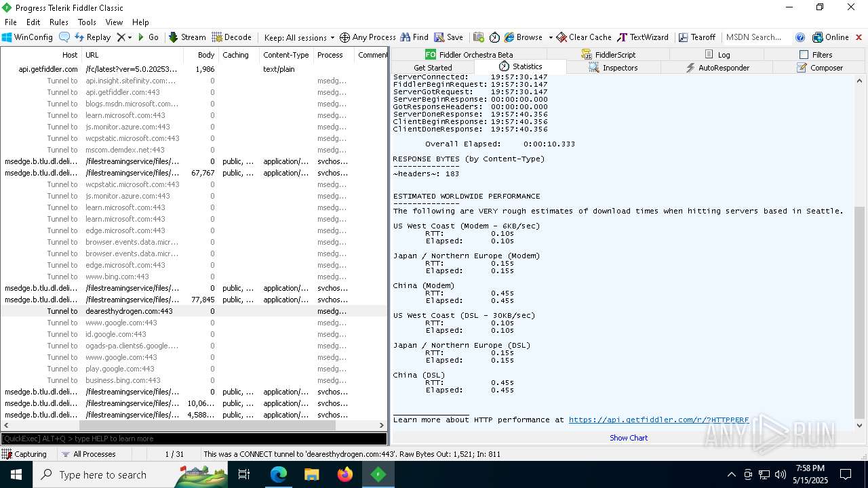Open the Keep: All sessions dropdown
Screen dimensions: 868x488
(299, 37)
